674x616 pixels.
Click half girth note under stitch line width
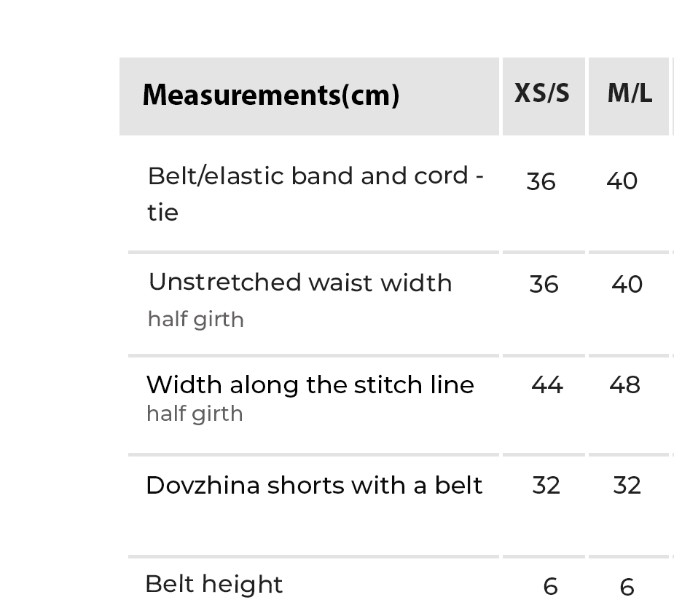click(x=195, y=414)
